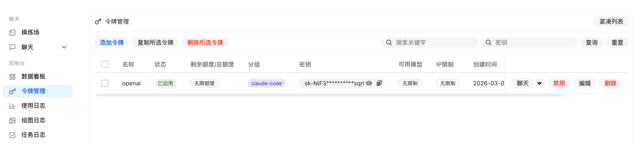This screenshot has height=145, width=644.
Task: Click the 2026-03-0 creation date cell
Action: click(488, 83)
